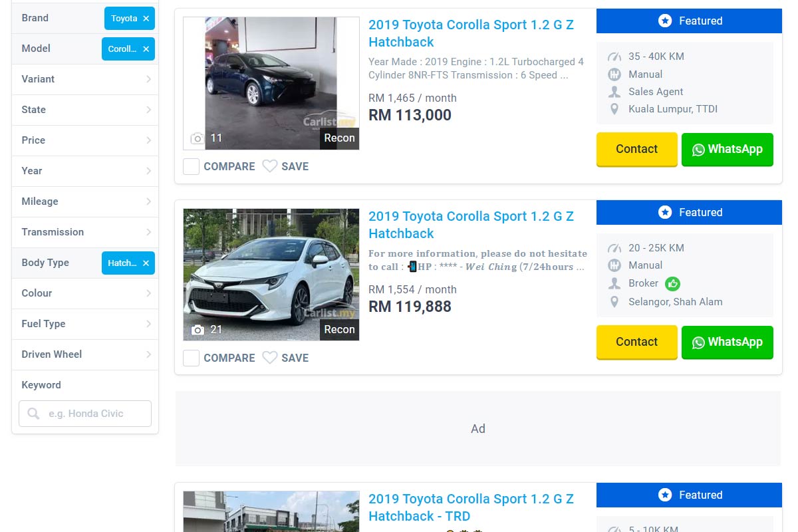Screen dimensions: 798x532
Task: Click the green verified thumbs-up badge beside Broker
Action: (x=672, y=283)
